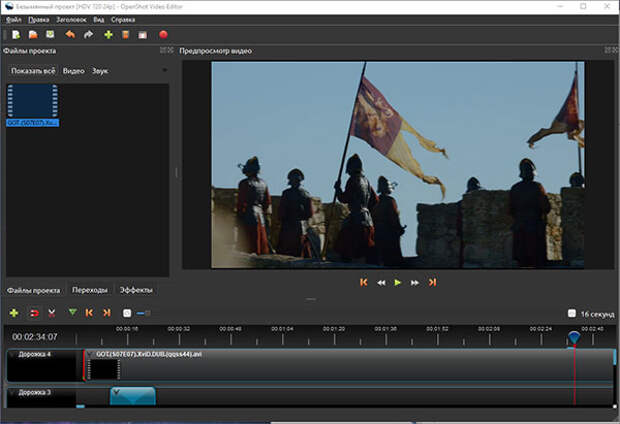The image size is (620, 424).
Task: Go to next marker in timeline toolbar
Action: pyautogui.click(x=107, y=313)
